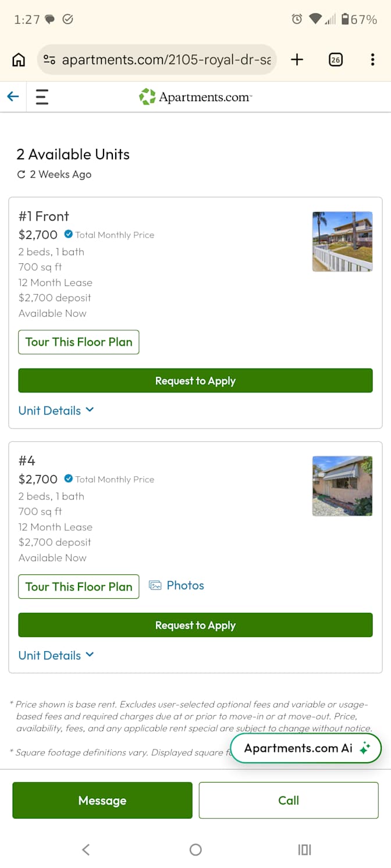Tap the Message button at bottom
The width and height of the screenshot is (391, 868).
pos(102,801)
